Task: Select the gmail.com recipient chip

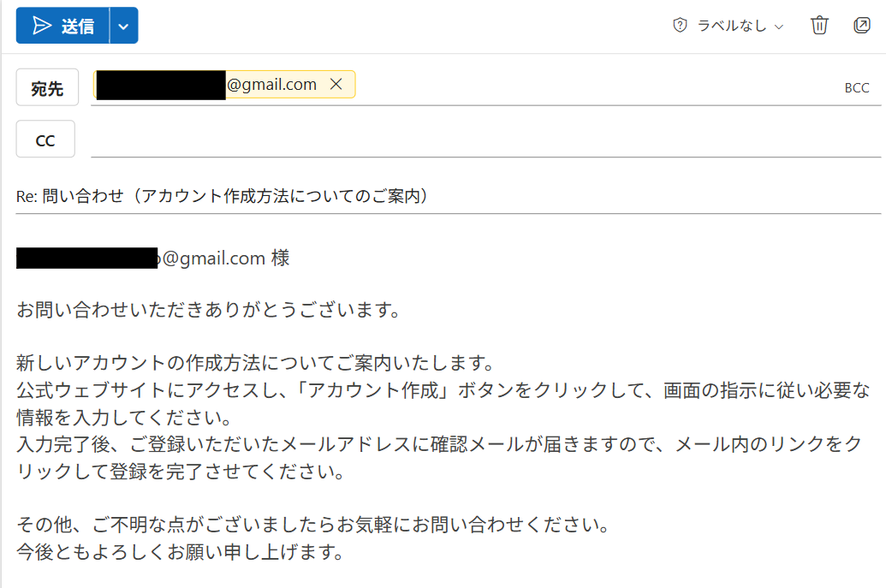Action: point(224,84)
